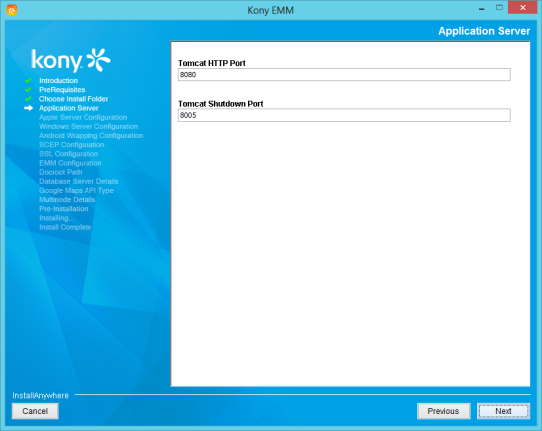
Task: Proceed with the Next button
Action: pos(503,411)
